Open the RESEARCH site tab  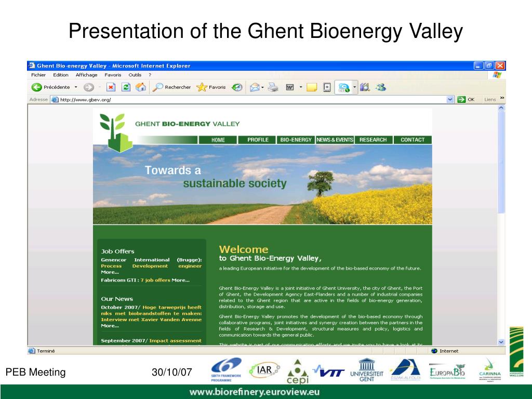pyautogui.click(x=373, y=140)
